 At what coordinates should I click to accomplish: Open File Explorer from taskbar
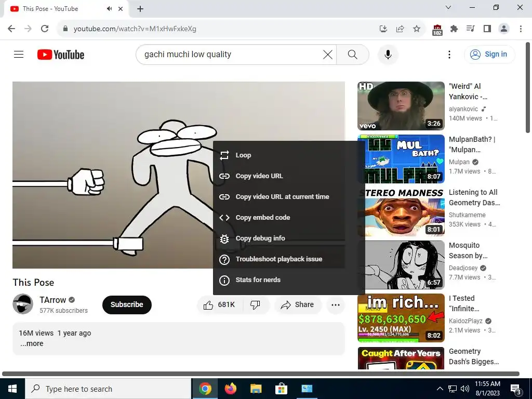256,389
